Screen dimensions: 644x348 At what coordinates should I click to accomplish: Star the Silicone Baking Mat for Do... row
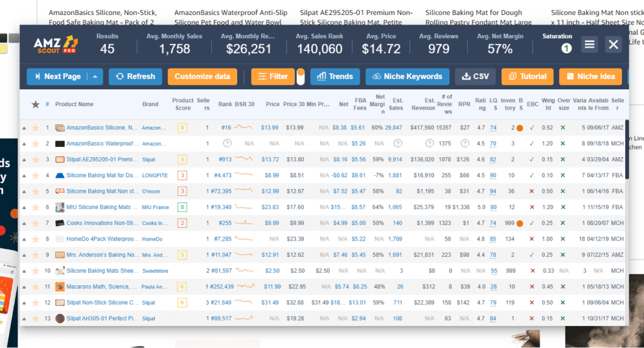[36, 175]
